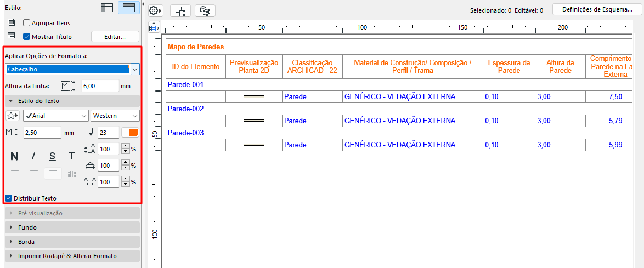Click the settings gear flyout icon
Viewport: 644px width, 268px height.
click(156, 10)
